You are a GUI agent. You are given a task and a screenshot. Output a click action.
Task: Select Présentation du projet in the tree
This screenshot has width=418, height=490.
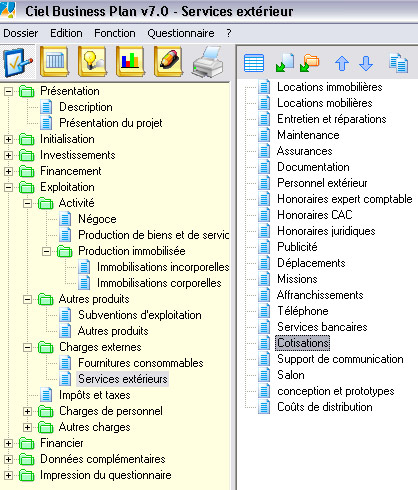pyautogui.click(x=111, y=123)
